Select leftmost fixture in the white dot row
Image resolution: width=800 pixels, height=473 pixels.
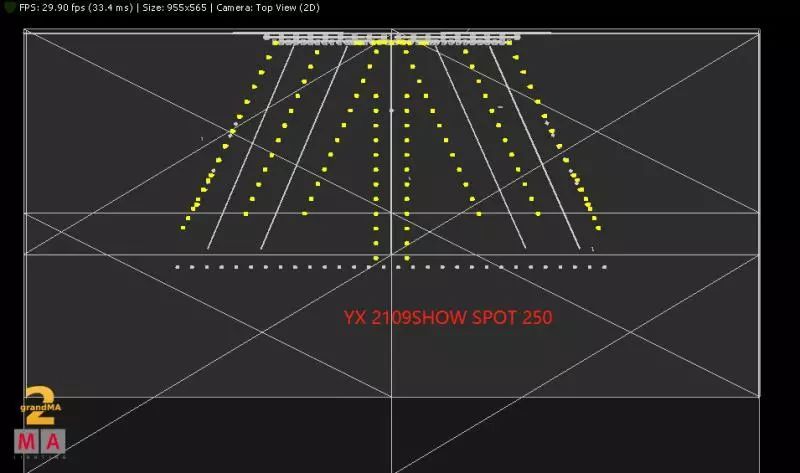click(177, 267)
